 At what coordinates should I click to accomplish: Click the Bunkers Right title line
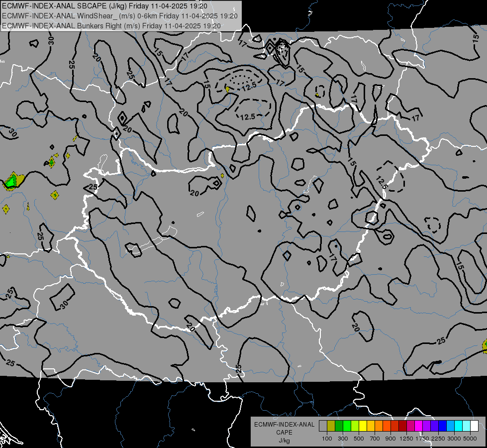coord(111,26)
